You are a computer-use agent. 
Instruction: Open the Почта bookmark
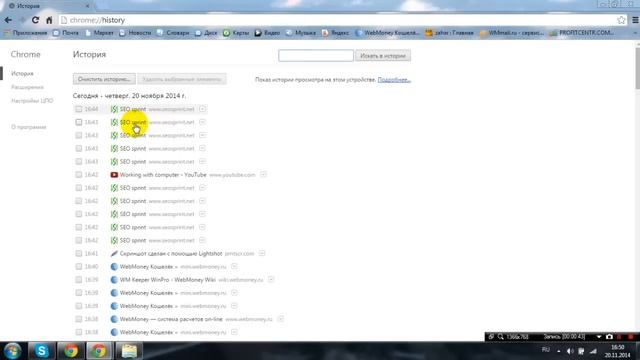65,33
